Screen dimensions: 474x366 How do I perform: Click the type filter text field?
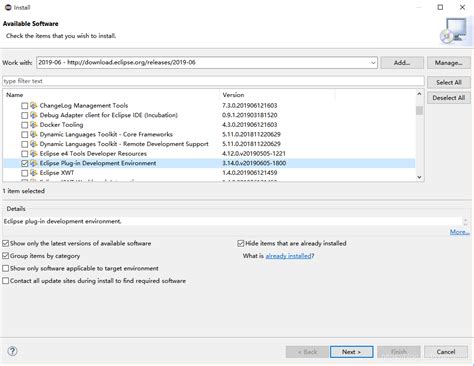pyautogui.click(x=213, y=81)
